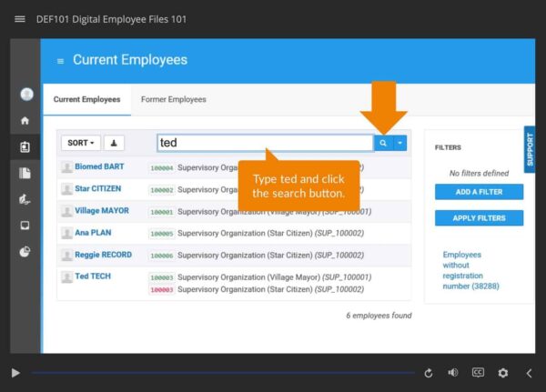Switch to the Former Employees tab
The height and width of the screenshot is (392, 546).
point(173,99)
